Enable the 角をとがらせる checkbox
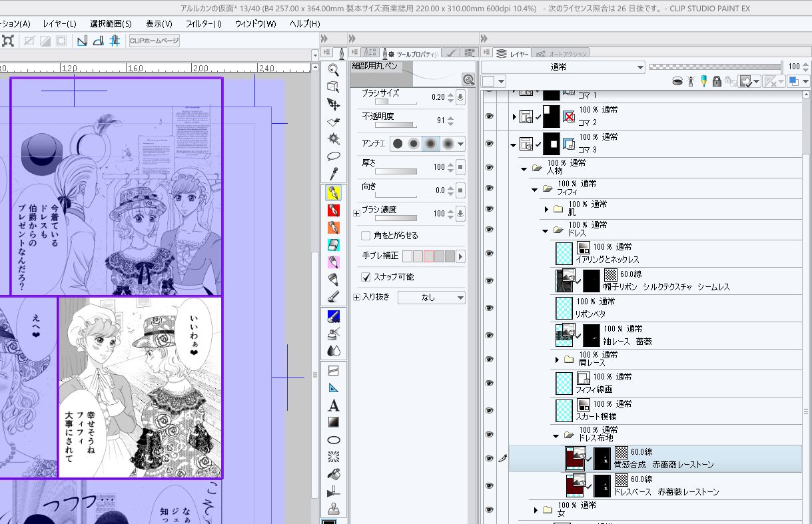The image size is (812, 524). [x=366, y=236]
